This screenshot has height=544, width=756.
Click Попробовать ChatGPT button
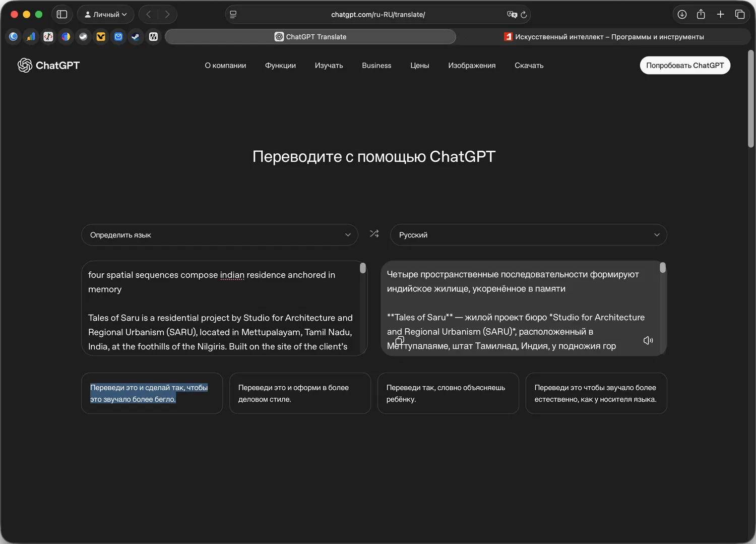coord(685,66)
